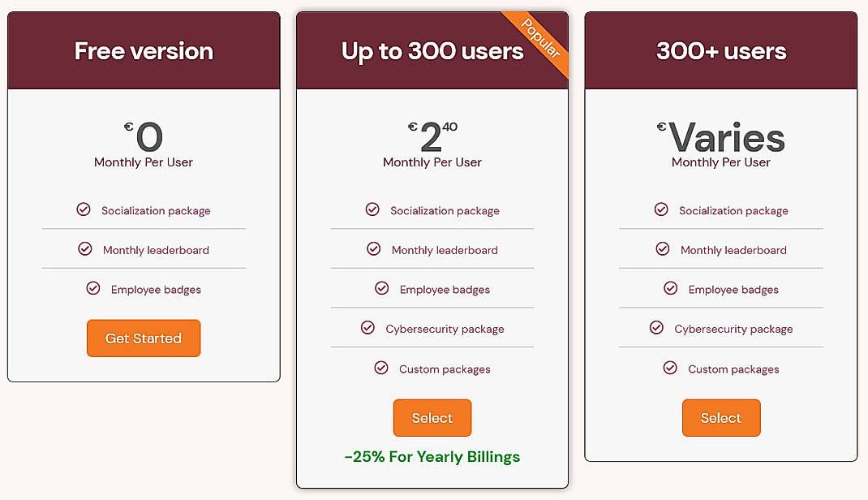The height and width of the screenshot is (500, 868).
Task: Click the Socialization package checkmark in Free version
Action: click(x=84, y=209)
